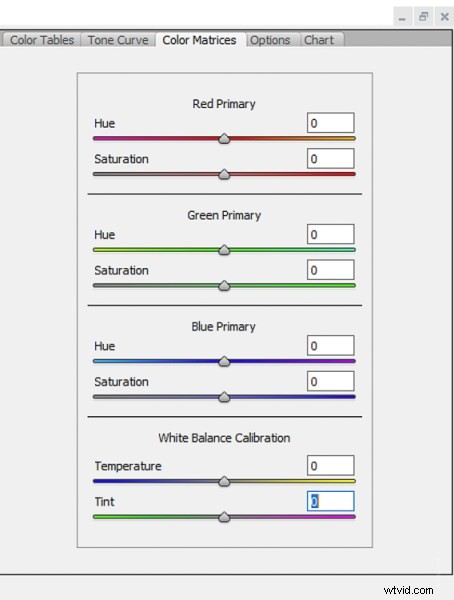Restore down the window
The height and width of the screenshot is (600, 454).
click(423, 16)
